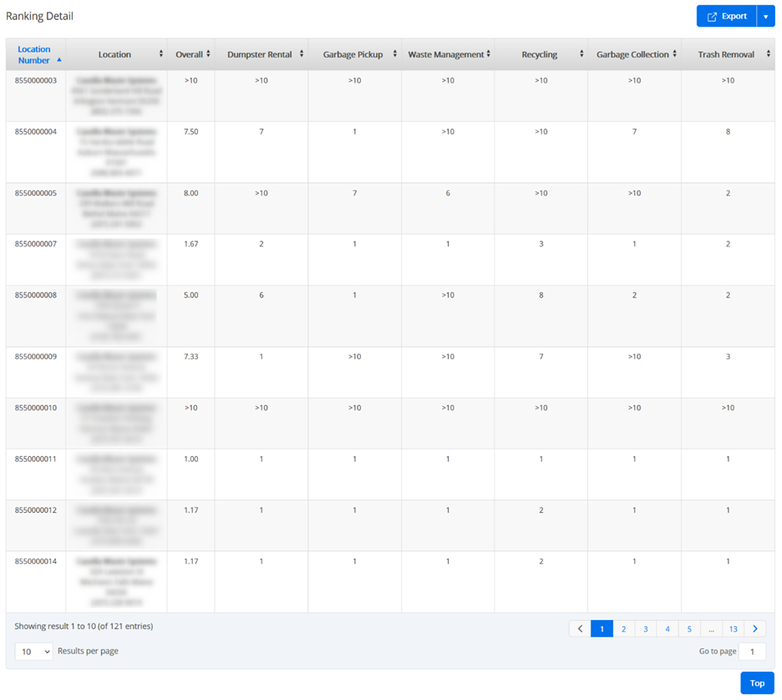Click Overall value 7.33

(191, 357)
